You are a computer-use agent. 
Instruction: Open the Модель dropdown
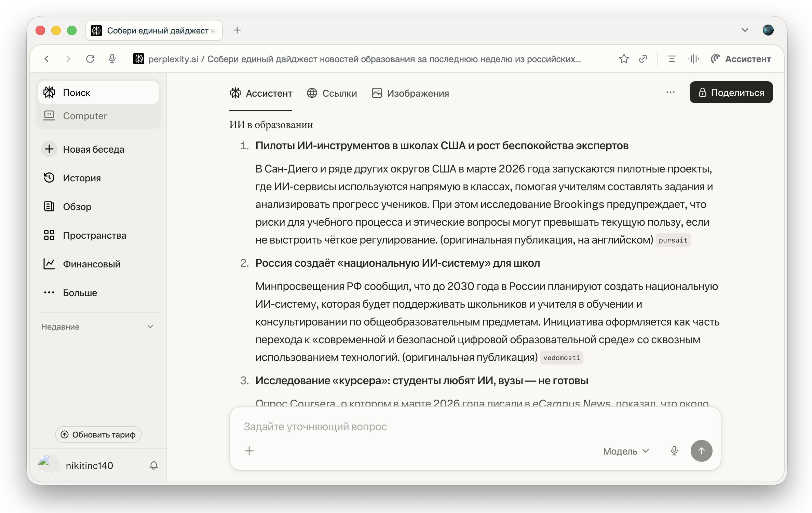point(626,451)
